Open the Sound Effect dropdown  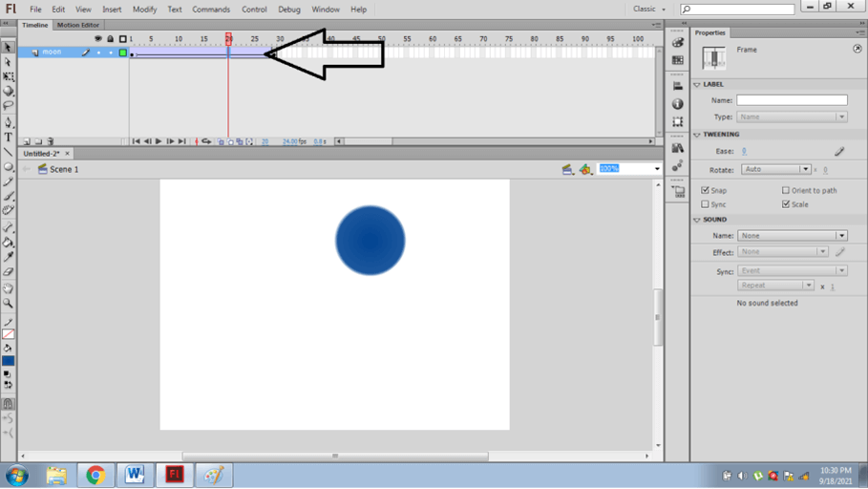point(783,251)
